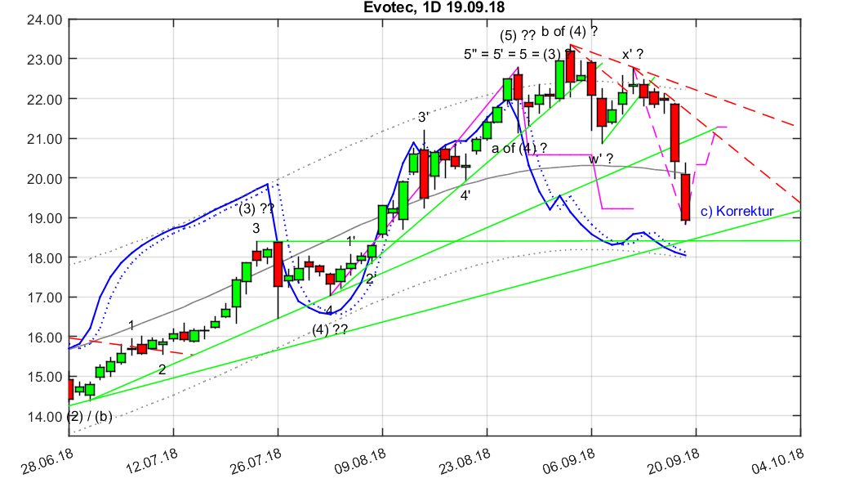
Task: Select the wave count label "3'"
Action: point(421,114)
